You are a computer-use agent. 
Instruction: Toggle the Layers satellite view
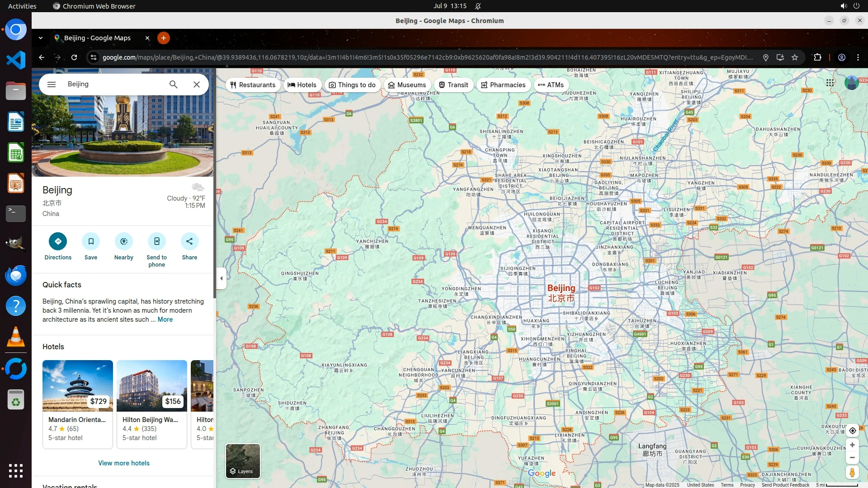[x=243, y=461]
